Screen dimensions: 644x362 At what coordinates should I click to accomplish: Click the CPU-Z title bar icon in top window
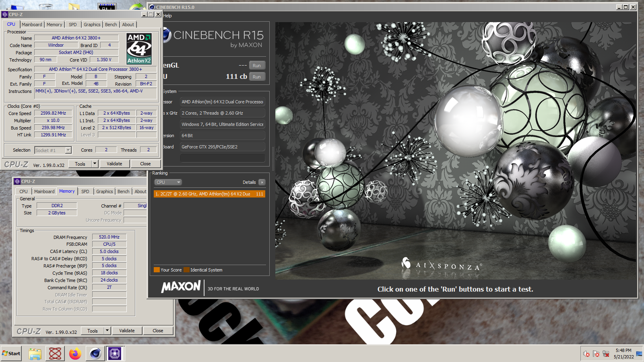[5, 14]
